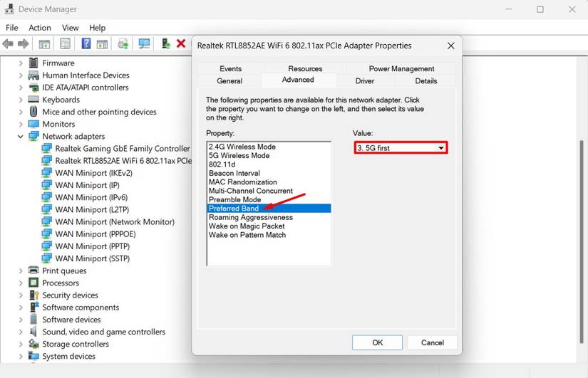The image size is (588, 378).
Task: Click the Firmware category icon
Action: (33, 63)
